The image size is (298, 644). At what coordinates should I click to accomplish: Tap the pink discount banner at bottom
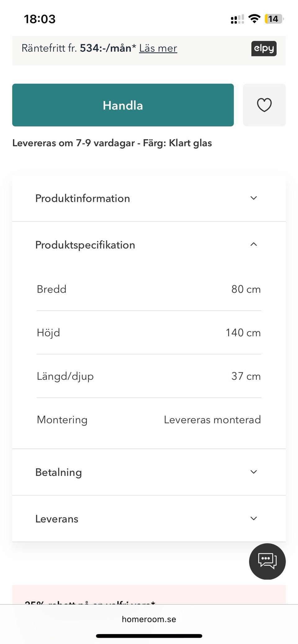coord(149,595)
